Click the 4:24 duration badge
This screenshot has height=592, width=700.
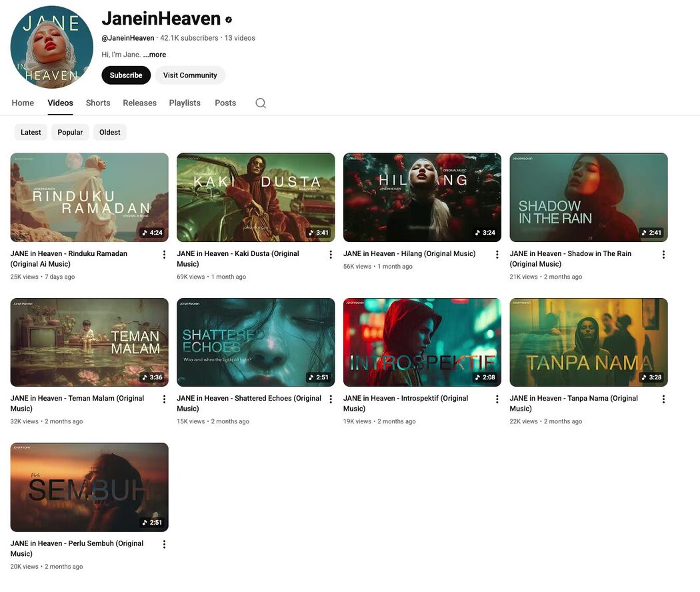click(x=152, y=233)
